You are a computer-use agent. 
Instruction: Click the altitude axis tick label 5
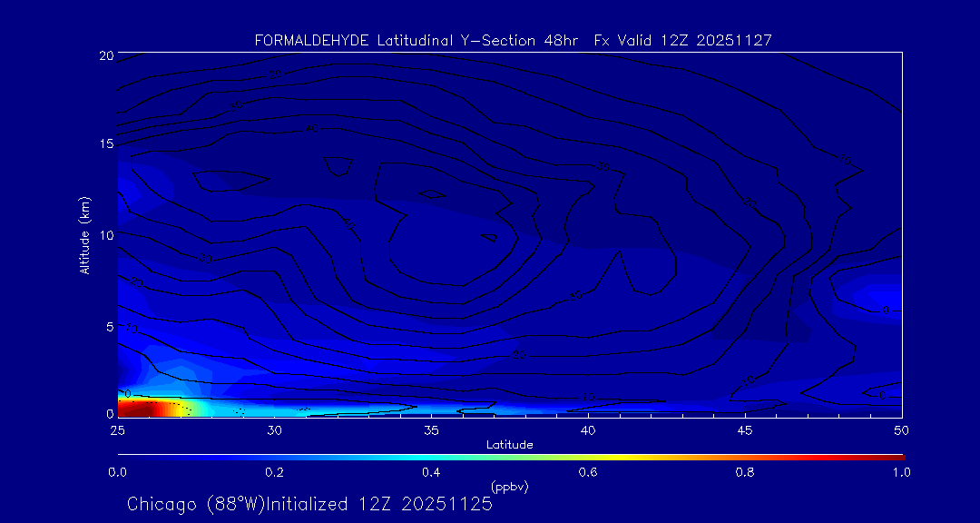110,326
